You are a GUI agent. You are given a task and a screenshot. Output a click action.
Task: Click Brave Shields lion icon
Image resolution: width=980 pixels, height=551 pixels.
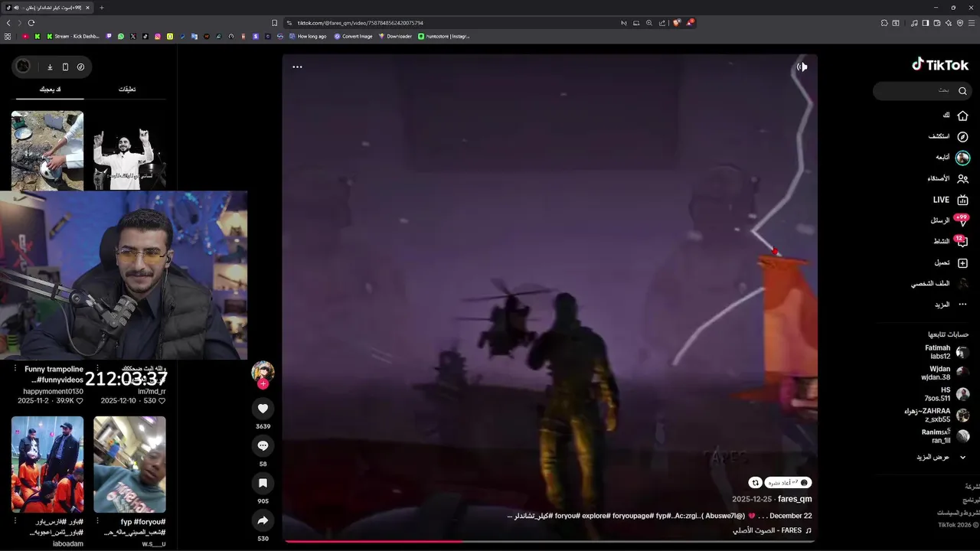pyautogui.click(x=676, y=23)
